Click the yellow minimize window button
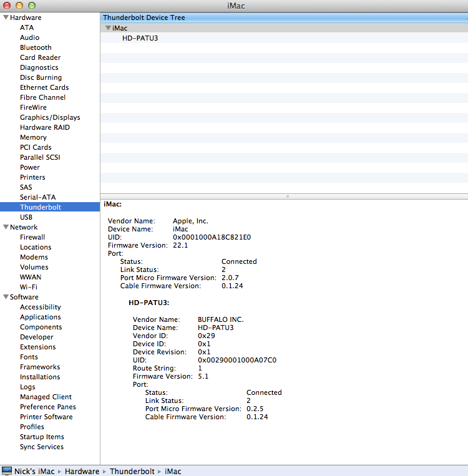468x476 pixels. pos(19,6)
